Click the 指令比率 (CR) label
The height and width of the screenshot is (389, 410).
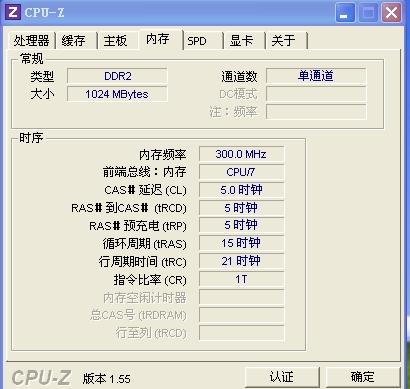click(150, 280)
